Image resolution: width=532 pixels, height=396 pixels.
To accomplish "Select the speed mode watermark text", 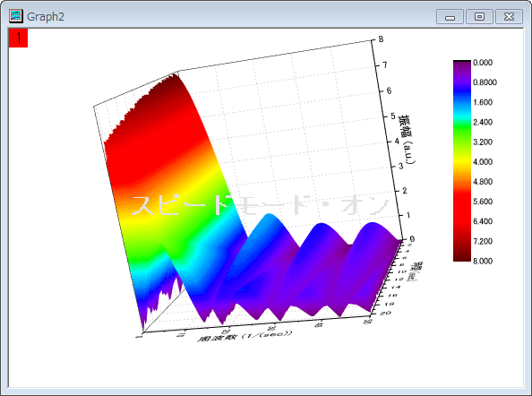I will coord(261,205).
